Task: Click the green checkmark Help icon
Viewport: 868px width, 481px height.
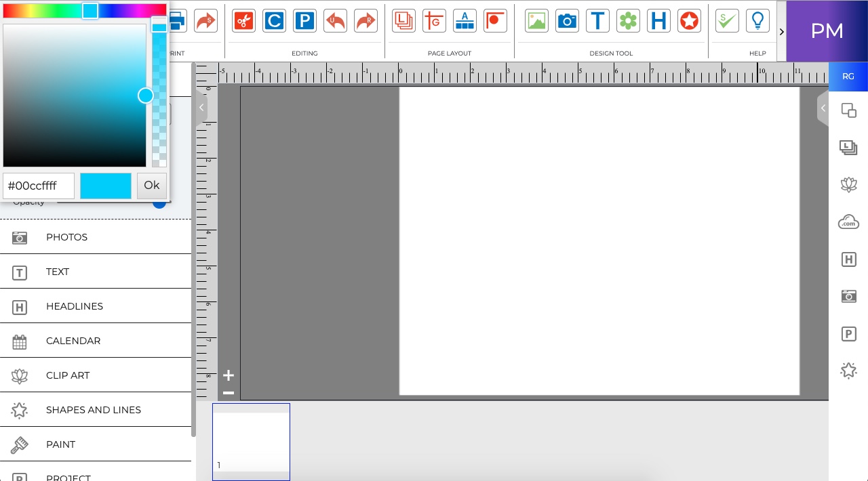Action: pyautogui.click(x=726, y=21)
